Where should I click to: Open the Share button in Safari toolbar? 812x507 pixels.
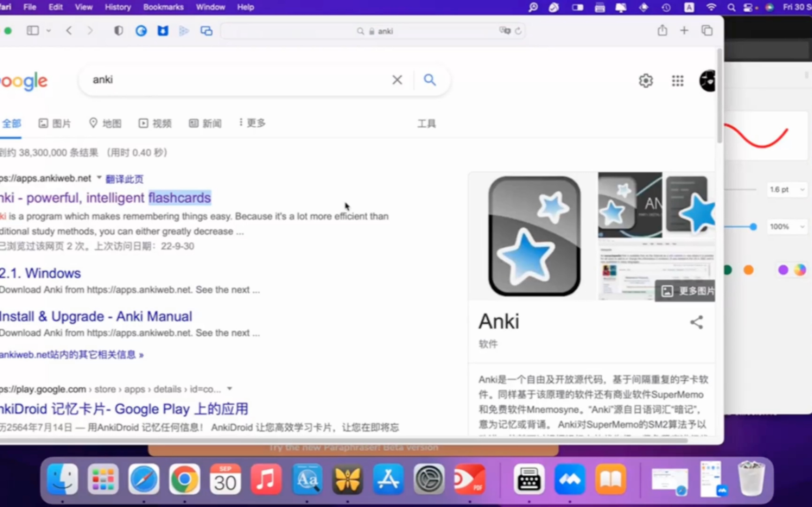662,30
